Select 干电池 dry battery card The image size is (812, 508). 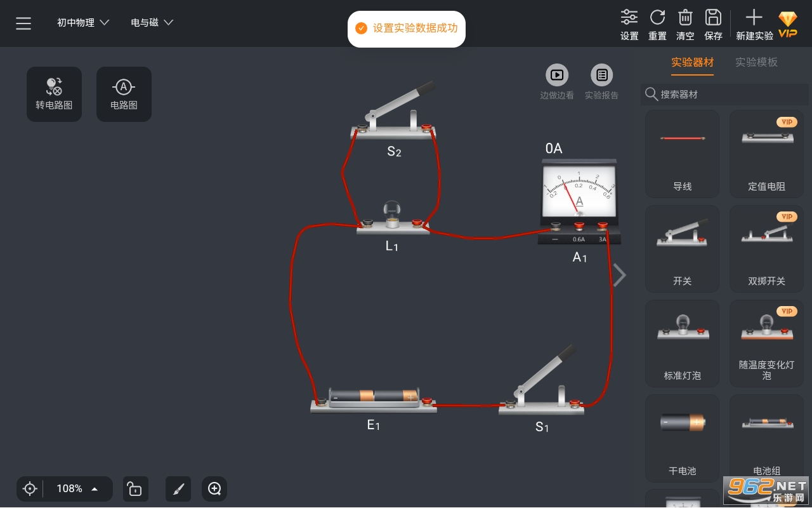[682, 438]
